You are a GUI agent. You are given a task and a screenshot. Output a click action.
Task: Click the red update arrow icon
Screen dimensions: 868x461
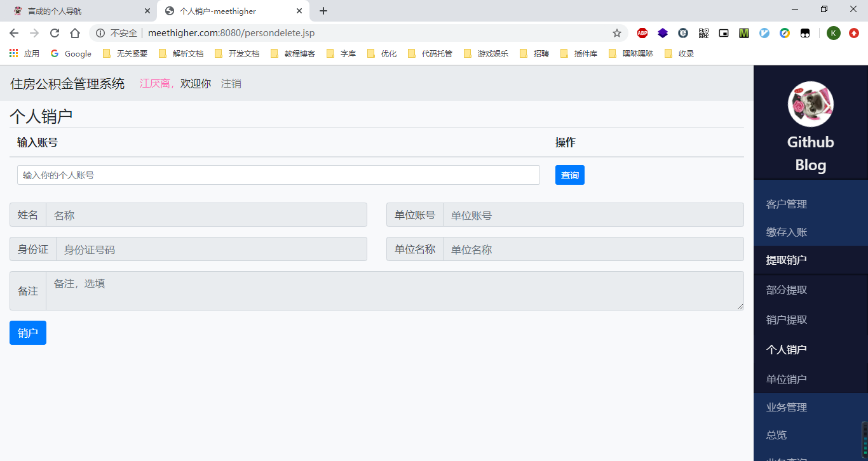[x=854, y=33]
